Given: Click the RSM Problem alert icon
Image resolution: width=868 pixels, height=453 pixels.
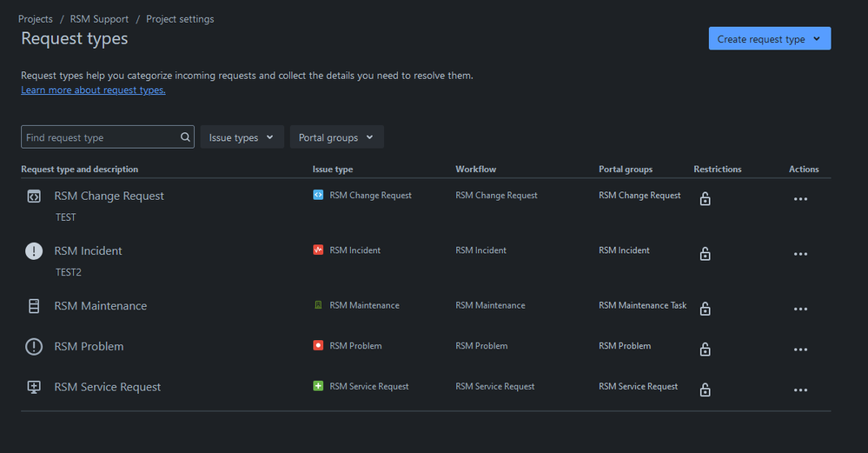Looking at the screenshot, I should pyautogui.click(x=34, y=347).
